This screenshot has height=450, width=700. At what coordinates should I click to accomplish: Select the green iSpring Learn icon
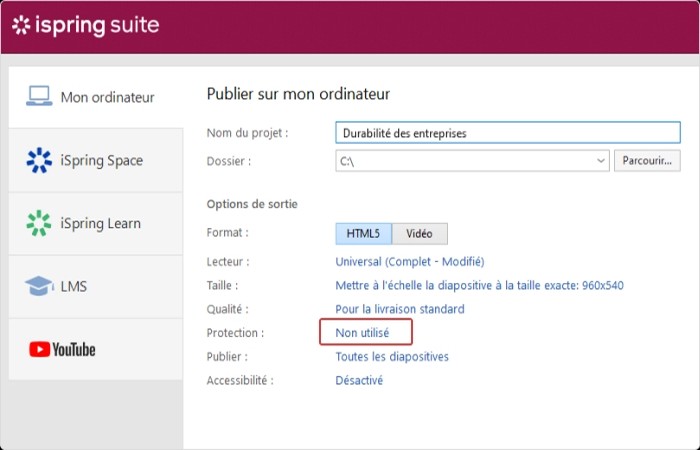pyautogui.click(x=39, y=223)
